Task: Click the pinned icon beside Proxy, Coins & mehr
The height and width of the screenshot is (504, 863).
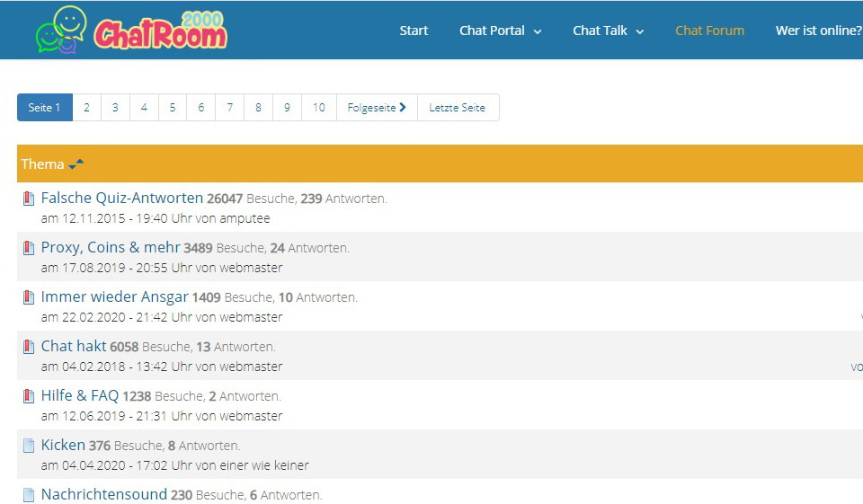Action: tap(29, 248)
